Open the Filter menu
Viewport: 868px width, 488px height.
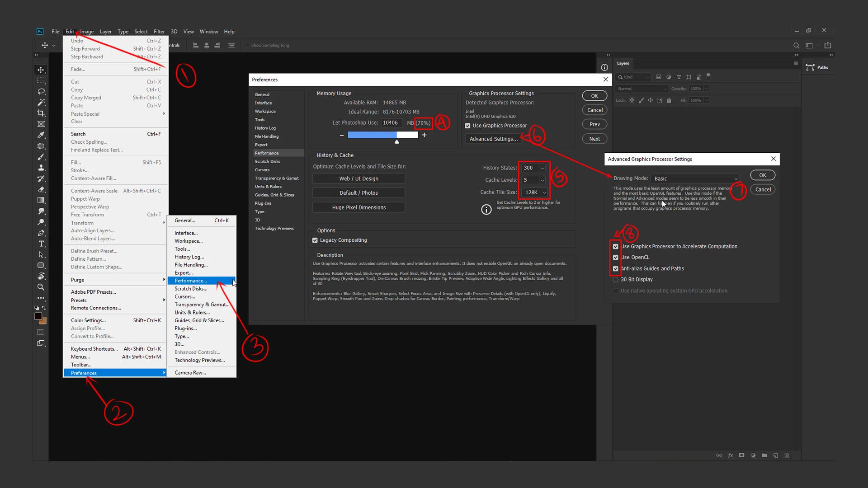coord(159,32)
